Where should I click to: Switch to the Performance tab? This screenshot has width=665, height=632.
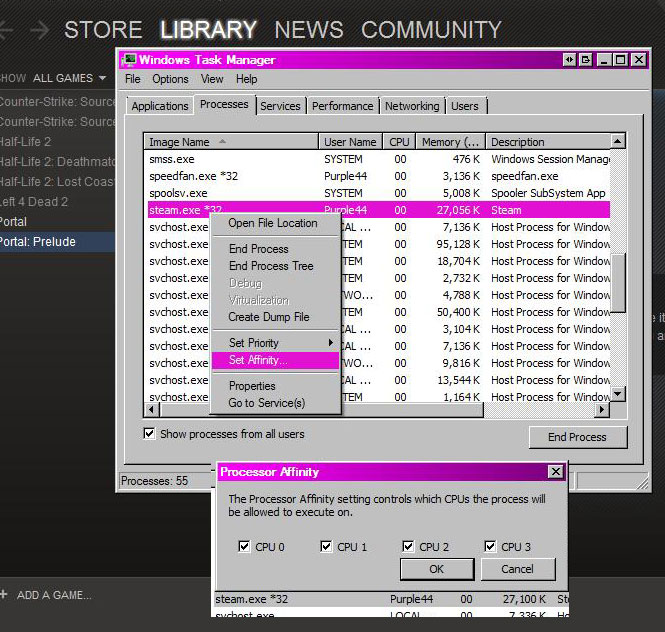(x=343, y=106)
